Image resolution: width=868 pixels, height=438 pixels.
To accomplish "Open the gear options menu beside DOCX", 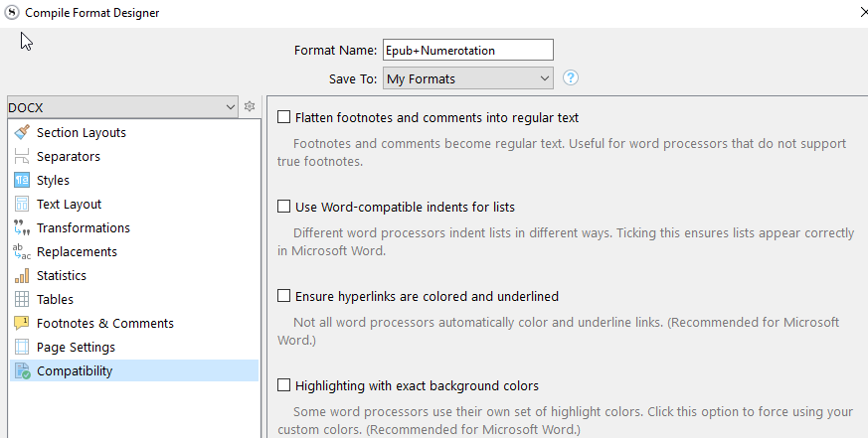I will tap(251, 106).
